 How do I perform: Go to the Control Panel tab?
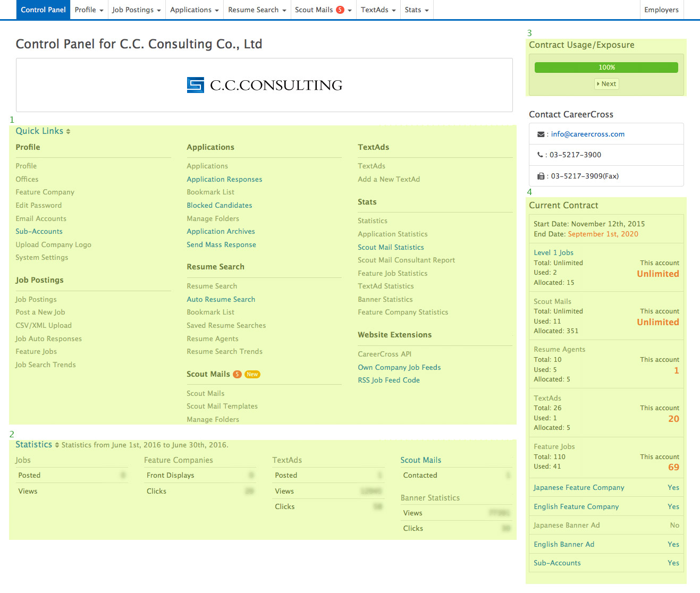point(44,10)
